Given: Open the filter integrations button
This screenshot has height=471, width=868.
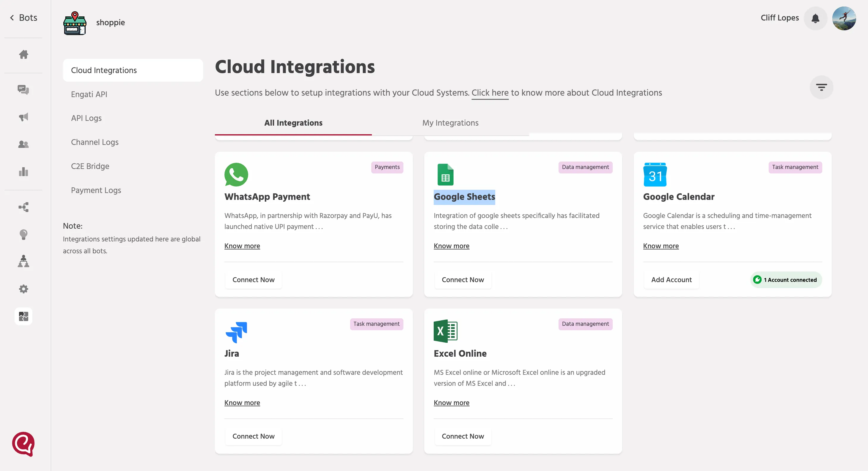Looking at the screenshot, I should point(821,88).
